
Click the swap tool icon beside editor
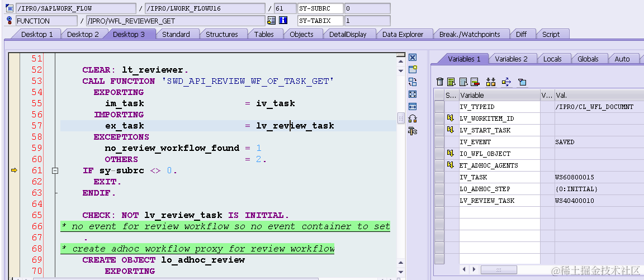(413, 82)
